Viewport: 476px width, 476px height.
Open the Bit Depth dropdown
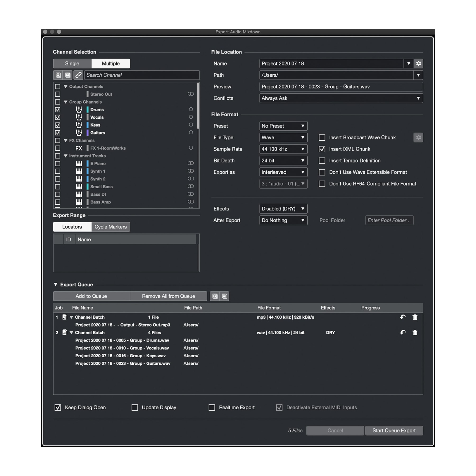(x=283, y=161)
